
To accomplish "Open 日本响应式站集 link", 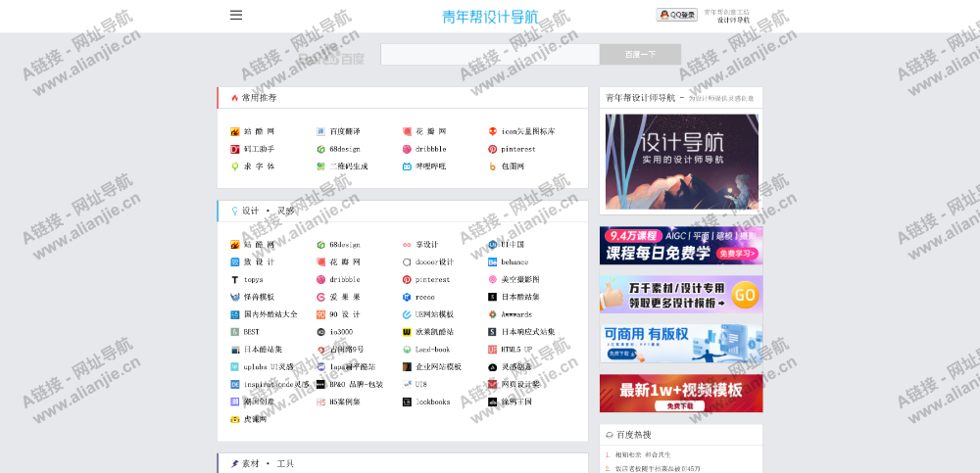I will click(x=528, y=332).
